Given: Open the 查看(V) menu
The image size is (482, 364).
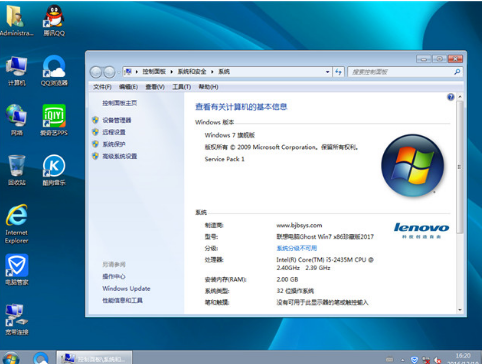Looking at the screenshot, I should pyautogui.click(x=155, y=87).
